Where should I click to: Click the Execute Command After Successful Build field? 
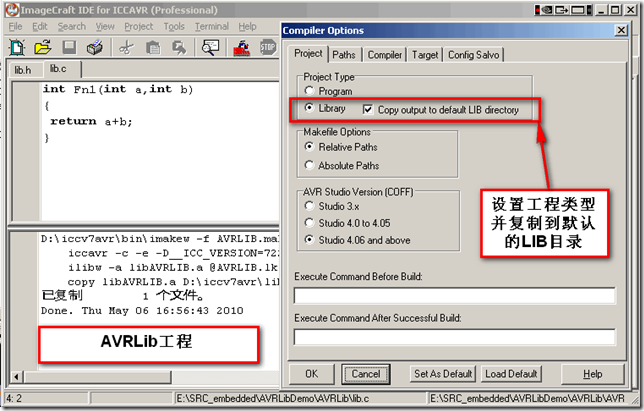coord(455,337)
